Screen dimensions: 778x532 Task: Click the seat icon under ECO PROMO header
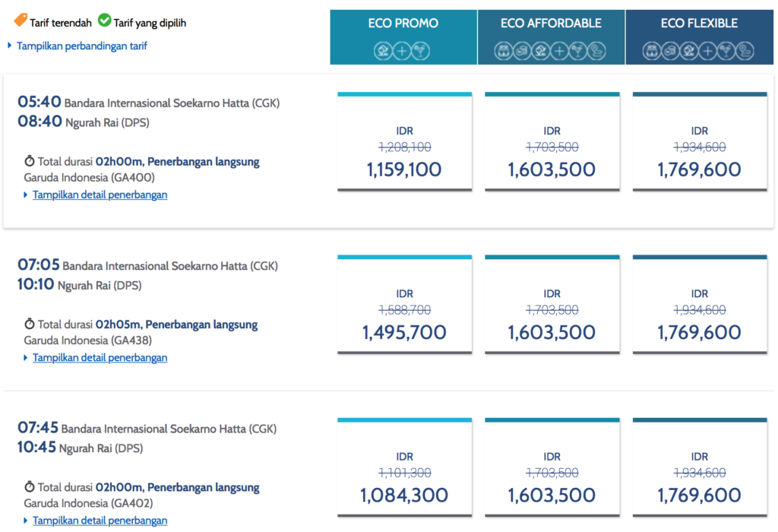coord(382,50)
